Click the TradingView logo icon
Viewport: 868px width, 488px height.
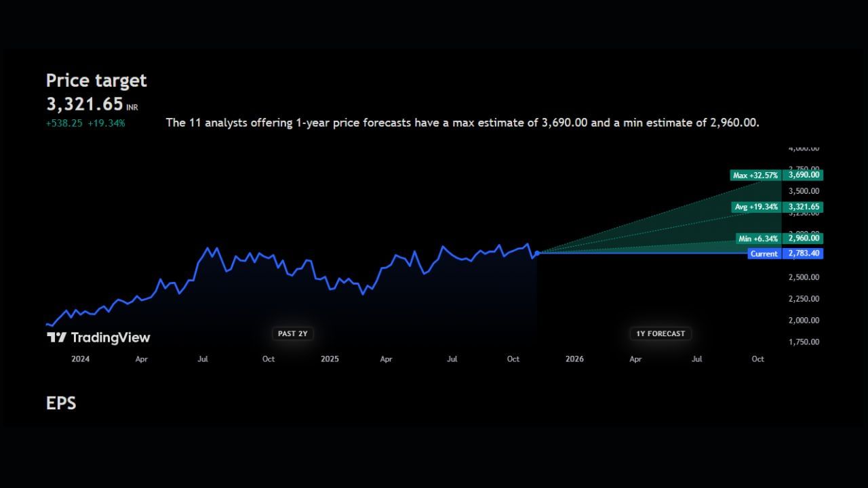(56, 338)
